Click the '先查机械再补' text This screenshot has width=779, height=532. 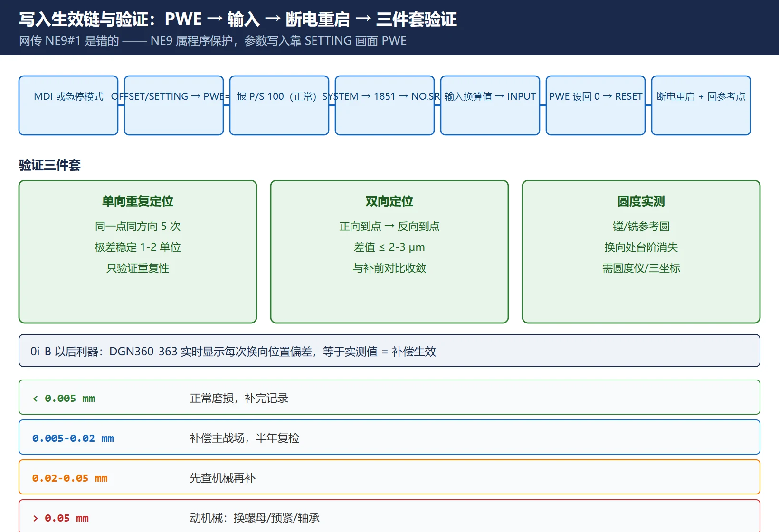tap(222, 478)
